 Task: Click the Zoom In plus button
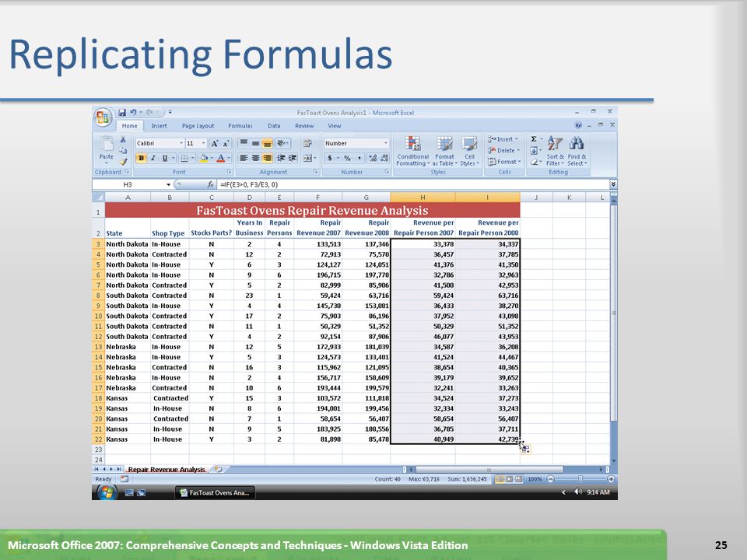click(x=611, y=479)
